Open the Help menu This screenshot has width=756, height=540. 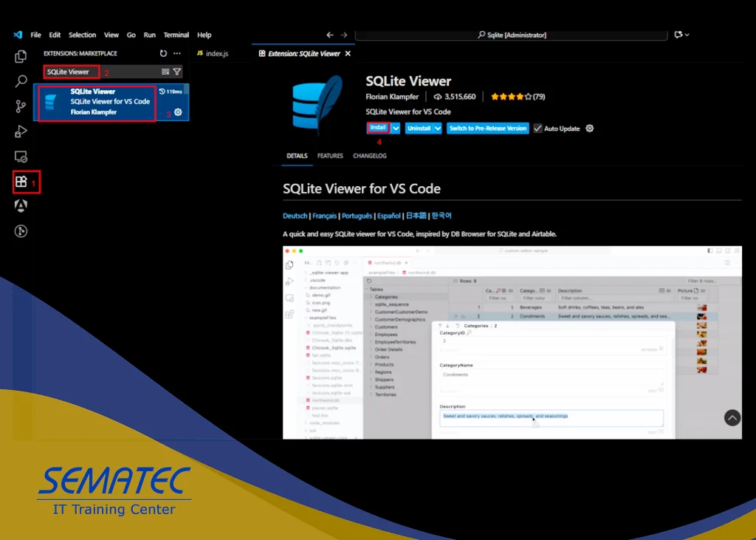(x=204, y=35)
